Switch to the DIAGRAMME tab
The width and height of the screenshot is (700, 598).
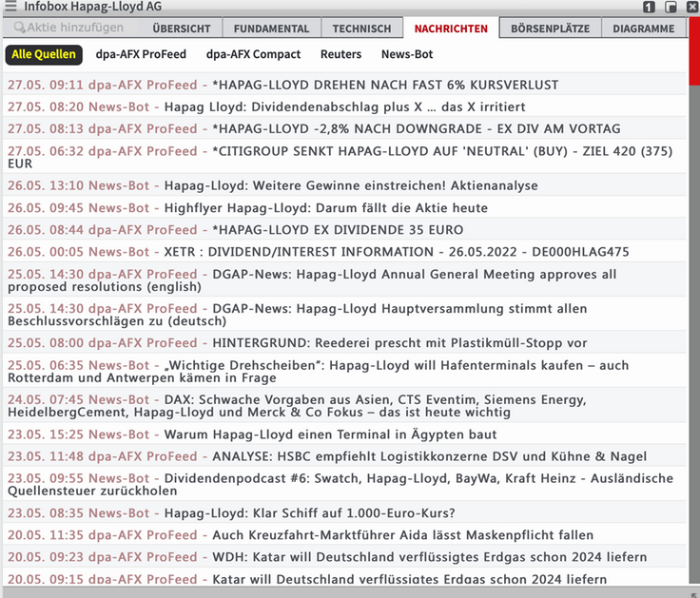point(643,29)
